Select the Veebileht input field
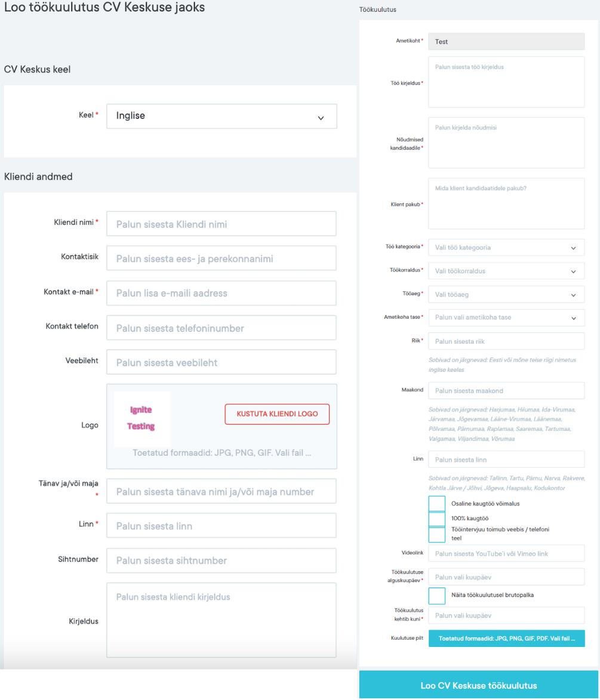This screenshot has height=700, width=600. pos(221,362)
